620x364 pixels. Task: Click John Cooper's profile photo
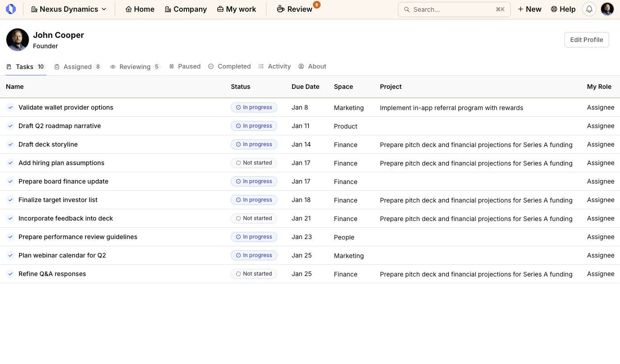click(x=18, y=40)
